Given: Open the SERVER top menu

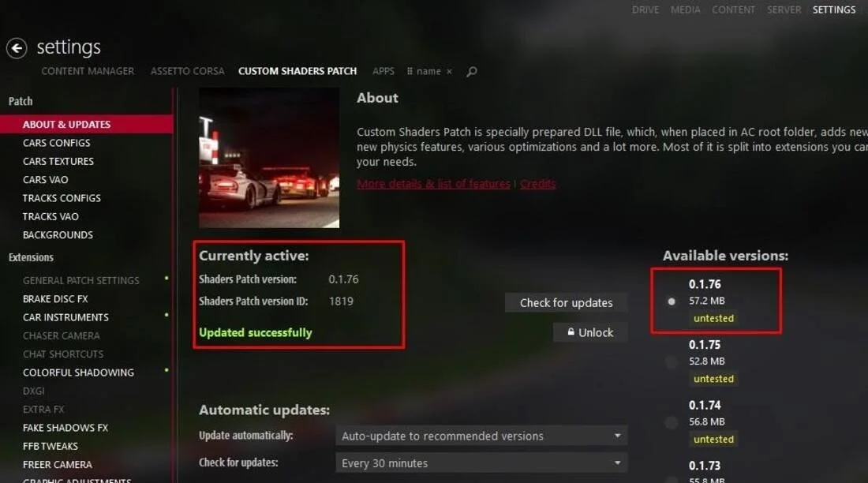Looking at the screenshot, I should [784, 9].
